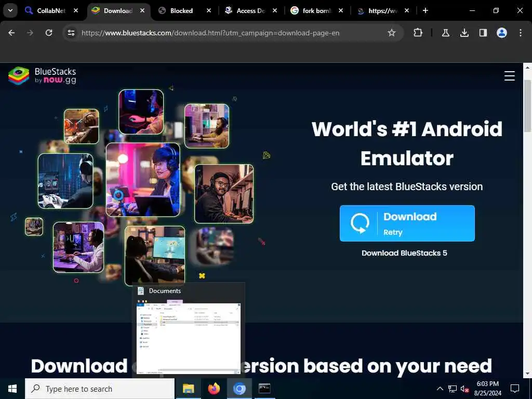Show browser downloads

[464, 33]
